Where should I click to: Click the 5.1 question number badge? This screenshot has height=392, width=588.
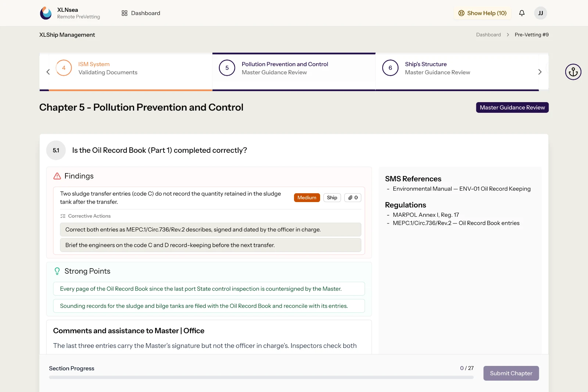(56, 150)
